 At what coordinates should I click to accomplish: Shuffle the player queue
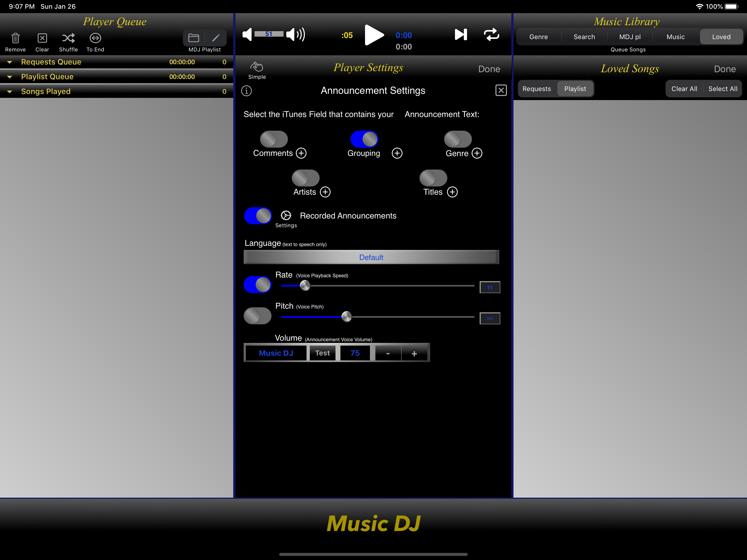(x=68, y=38)
